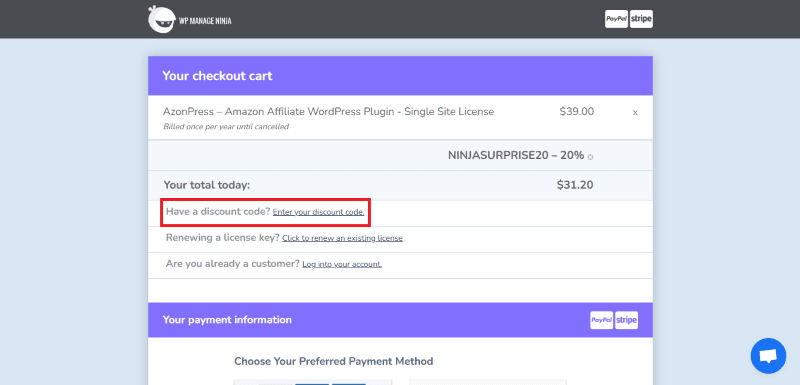Screen dimensions: 800x385
Task: Click the $39.00 item price
Action: point(577,111)
